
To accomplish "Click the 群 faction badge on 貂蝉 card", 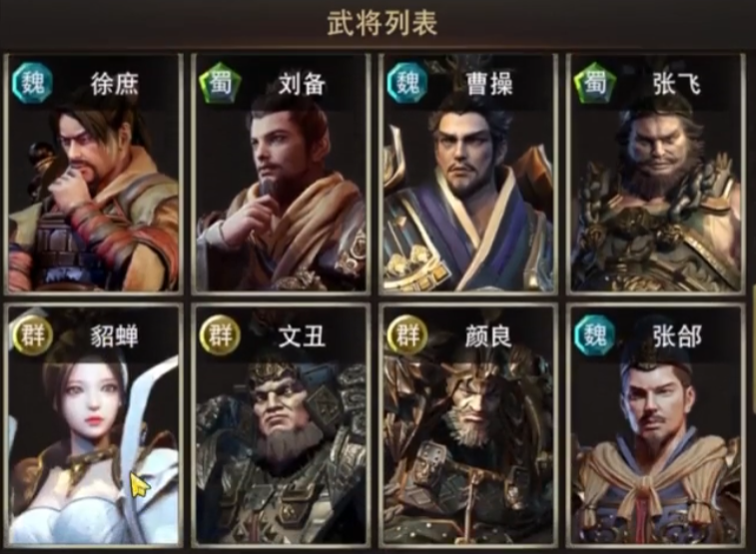I will click(x=32, y=334).
